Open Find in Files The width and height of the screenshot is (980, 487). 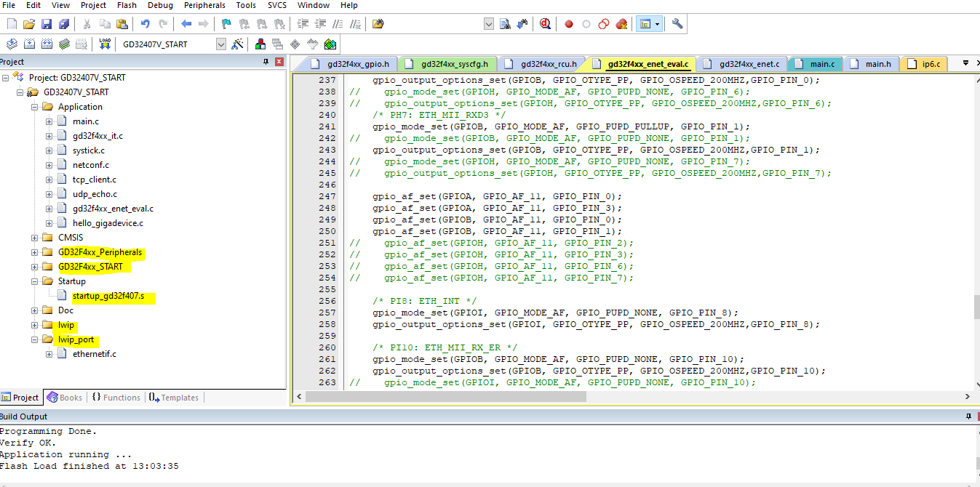[x=378, y=24]
